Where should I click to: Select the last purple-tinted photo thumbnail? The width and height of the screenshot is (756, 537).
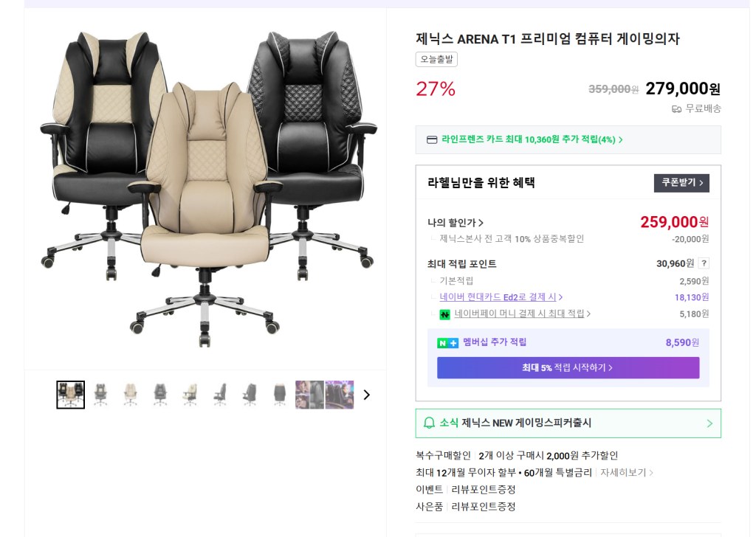click(340, 395)
